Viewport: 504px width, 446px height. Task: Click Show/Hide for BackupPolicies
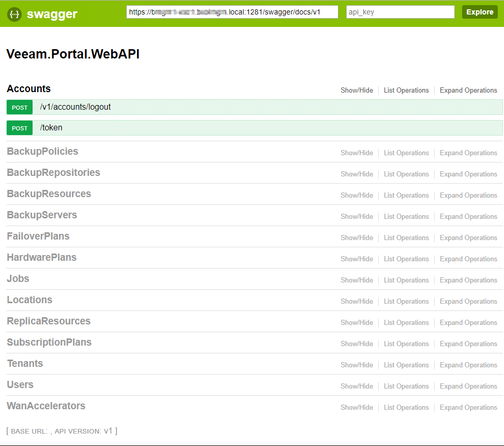click(357, 153)
